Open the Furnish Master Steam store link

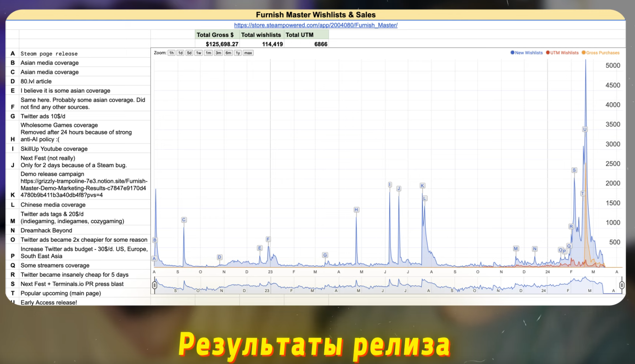pyautogui.click(x=316, y=25)
